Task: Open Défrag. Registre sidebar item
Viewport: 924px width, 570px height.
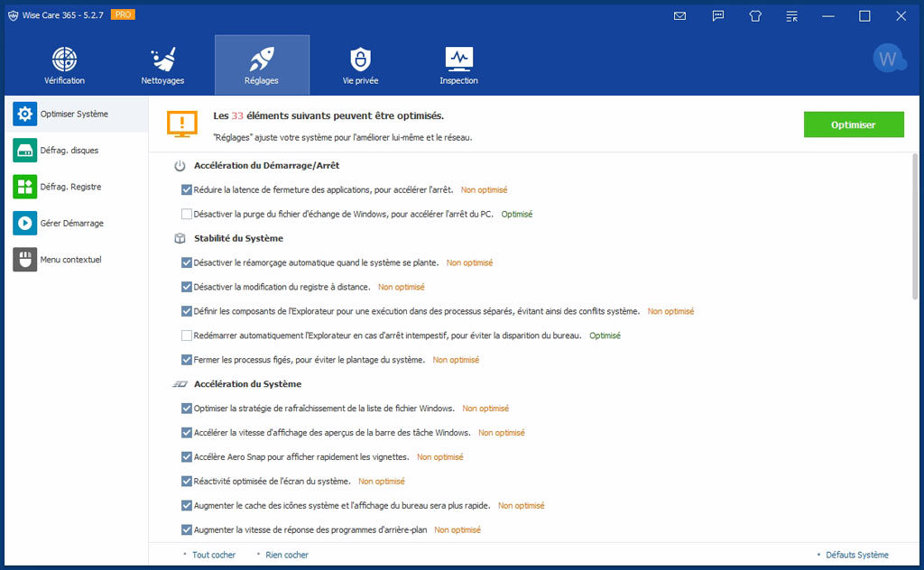Action: click(x=77, y=187)
